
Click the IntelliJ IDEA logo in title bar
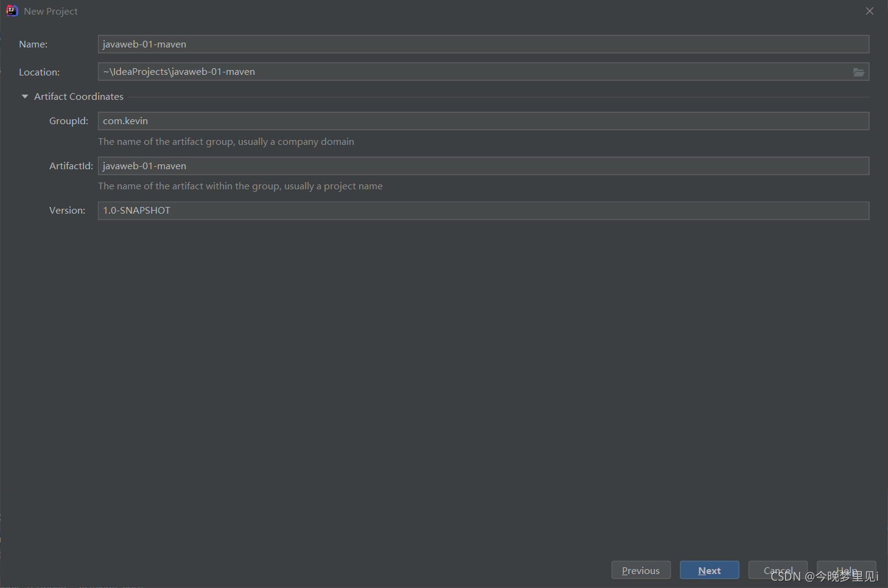tap(12, 11)
